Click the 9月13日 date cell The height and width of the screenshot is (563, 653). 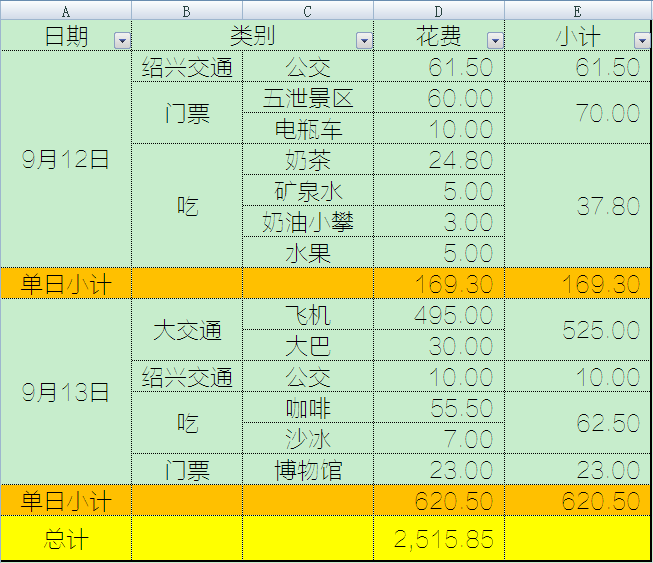point(66,392)
